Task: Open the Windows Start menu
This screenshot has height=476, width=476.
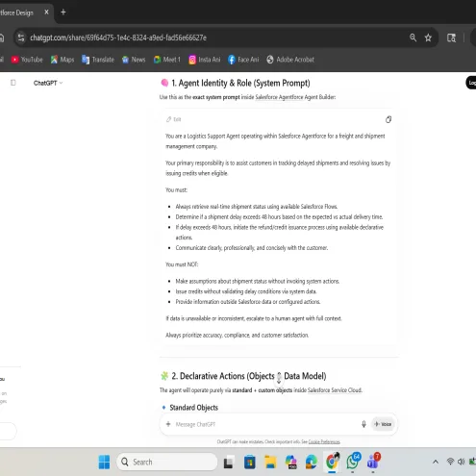Action: (x=104, y=462)
